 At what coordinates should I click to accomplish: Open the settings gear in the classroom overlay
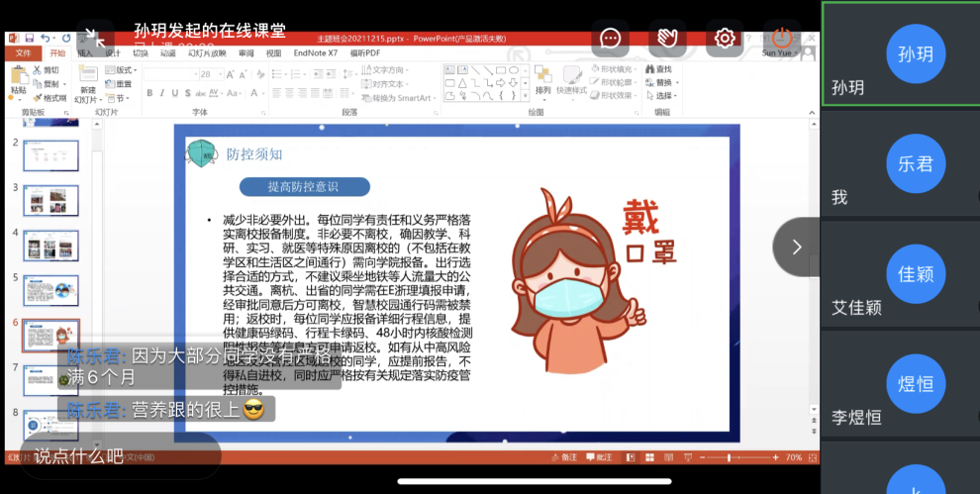tap(725, 39)
